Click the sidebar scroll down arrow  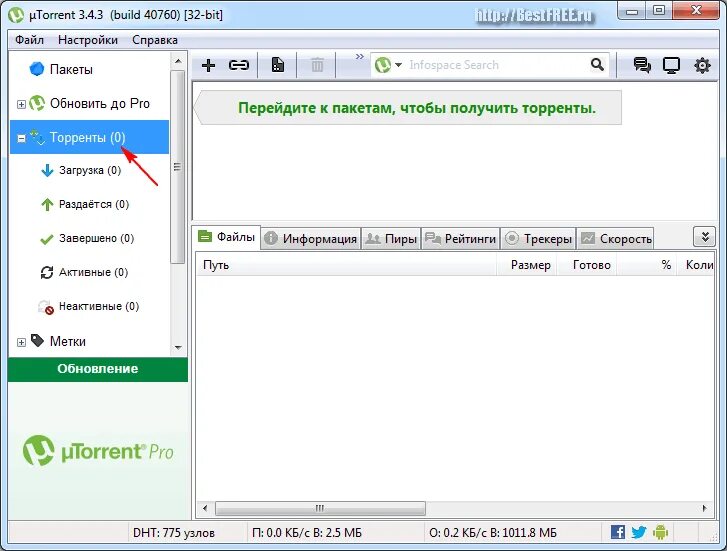point(178,347)
